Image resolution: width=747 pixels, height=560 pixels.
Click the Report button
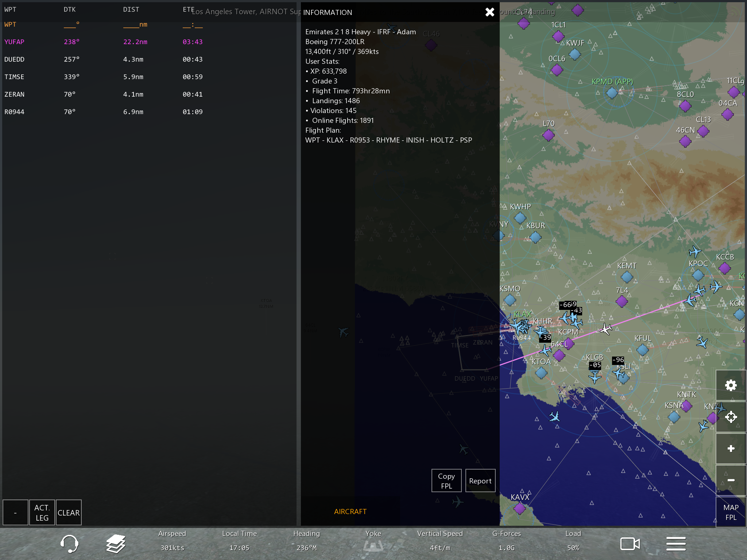(x=480, y=481)
